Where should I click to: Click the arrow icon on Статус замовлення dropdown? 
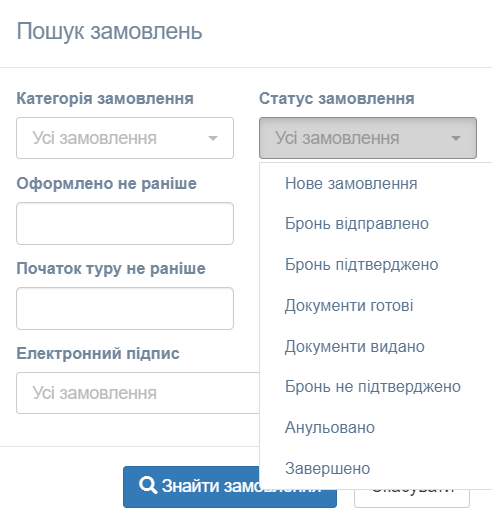[456, 138]
